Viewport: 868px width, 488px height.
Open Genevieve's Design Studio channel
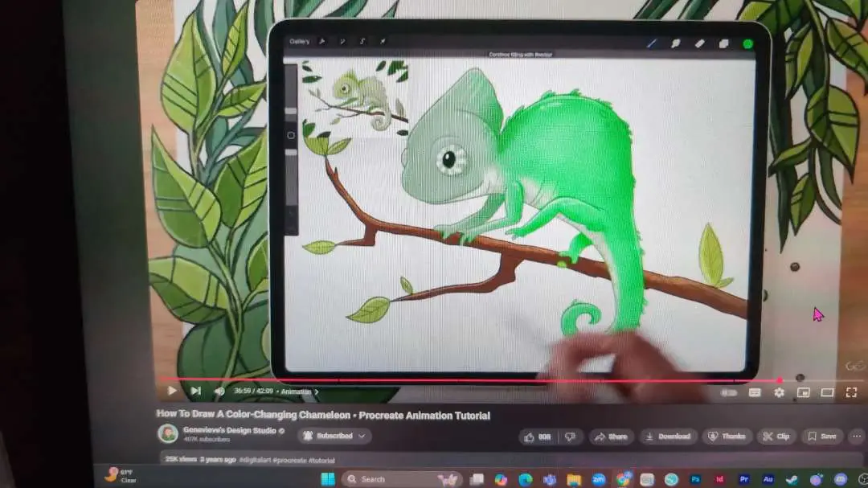pos(230,430)
